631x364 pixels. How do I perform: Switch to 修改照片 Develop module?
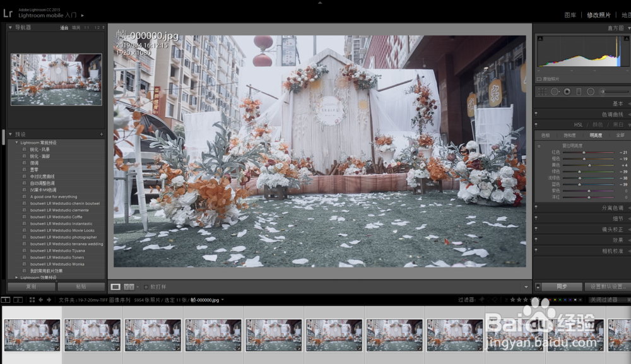tap(598, 15)
